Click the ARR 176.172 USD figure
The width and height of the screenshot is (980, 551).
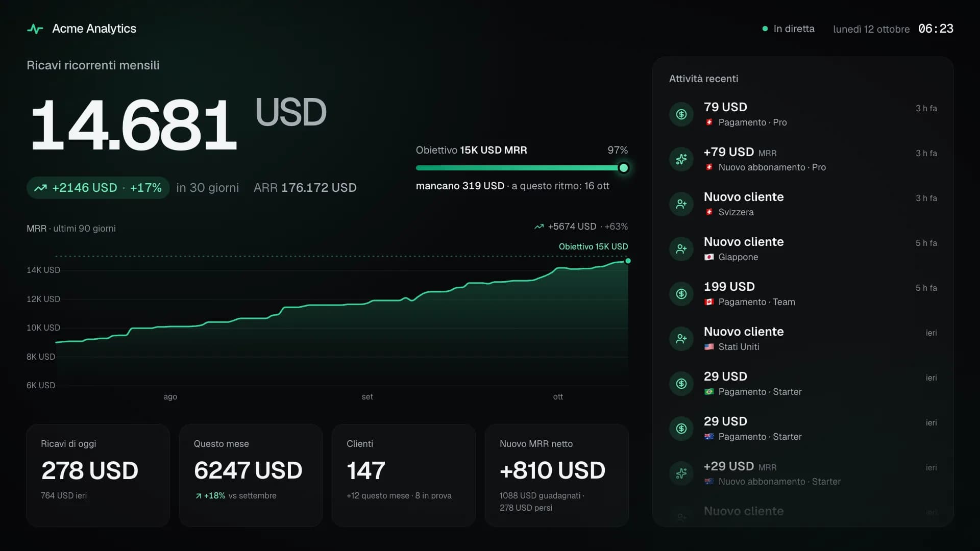[x=305, y=188]
